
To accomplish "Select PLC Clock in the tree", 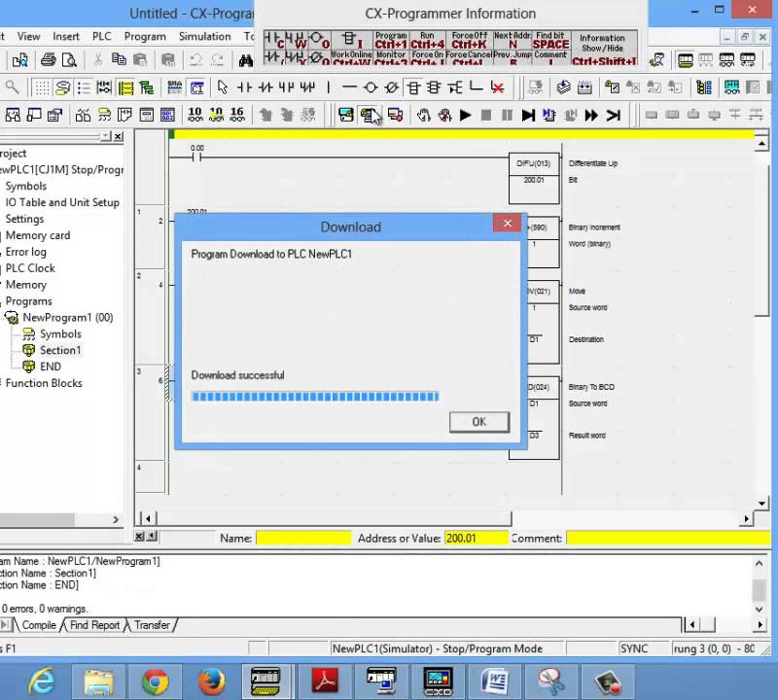I will (x=30, y=268).
